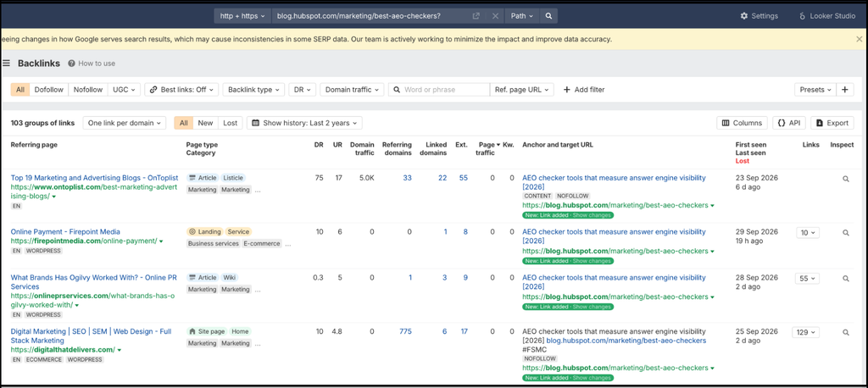The width and height of the screenshot is (868, 388).
Task: Click the Landing page type tag
Action: tap(204, 232)
